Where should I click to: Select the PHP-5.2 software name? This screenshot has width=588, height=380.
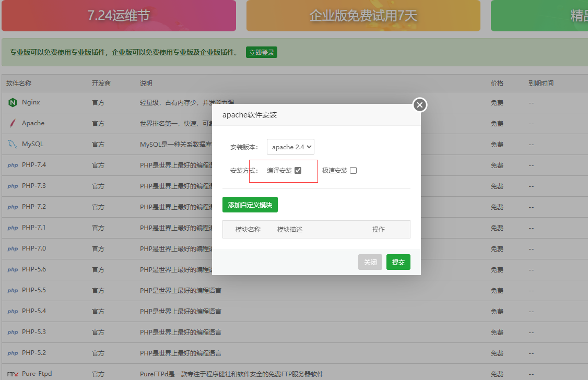[x=34, y=353]
